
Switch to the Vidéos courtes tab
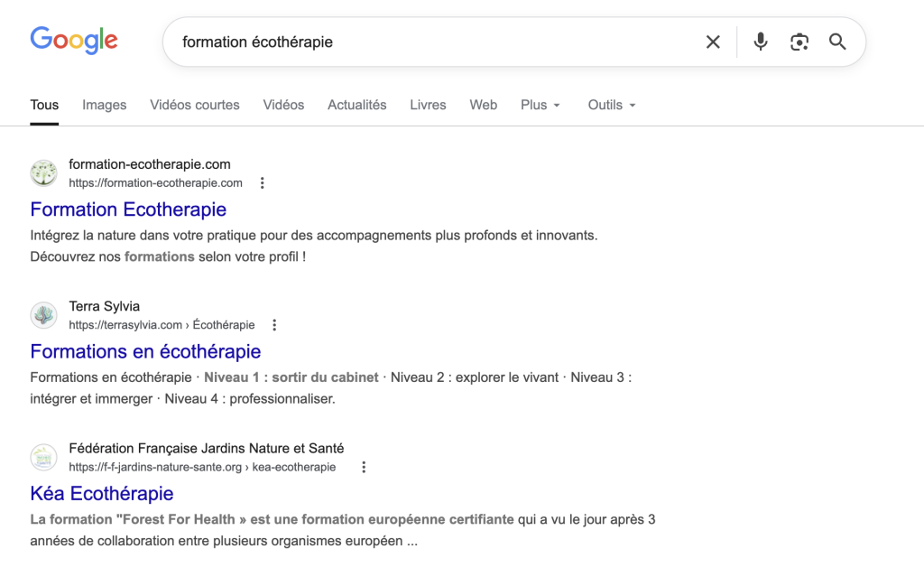(x=195, y=105)
